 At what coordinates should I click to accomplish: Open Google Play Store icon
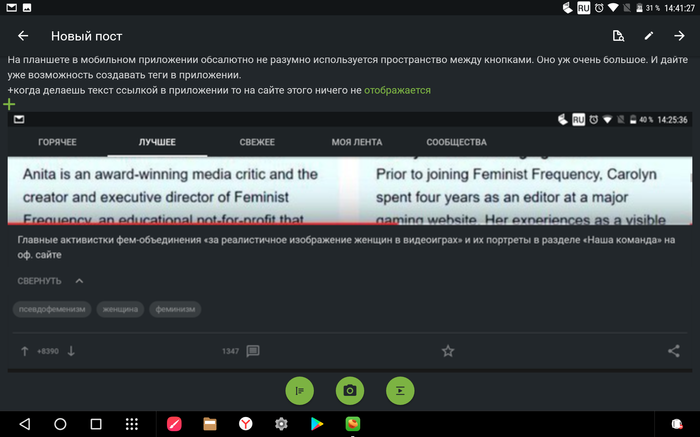click(317, 424)
